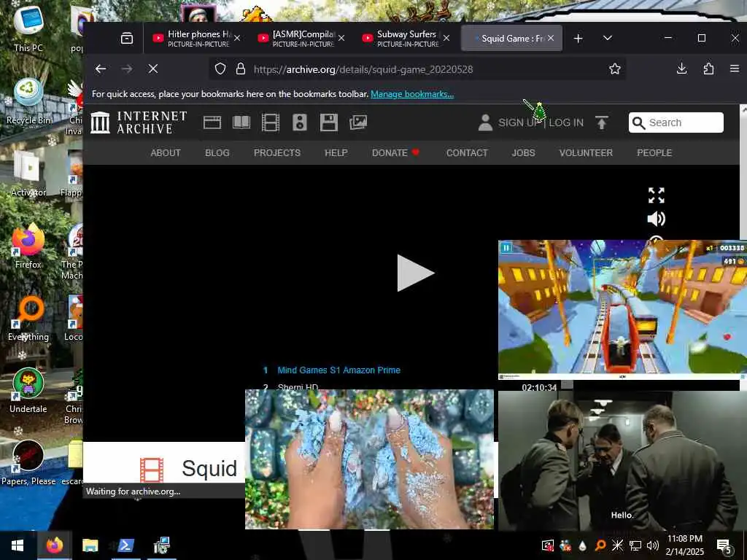Screen dimensions: 747x560
Task: Open Firefox extensions menu
Action: (x=708, y=69)
